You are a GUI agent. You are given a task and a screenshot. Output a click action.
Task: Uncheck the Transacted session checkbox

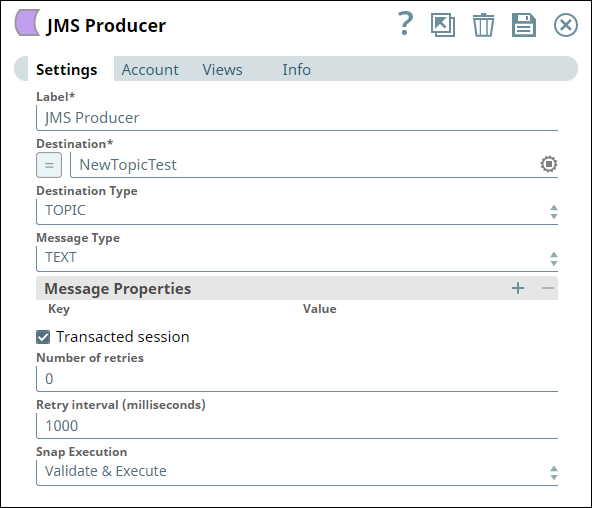[x=43, y=337]
